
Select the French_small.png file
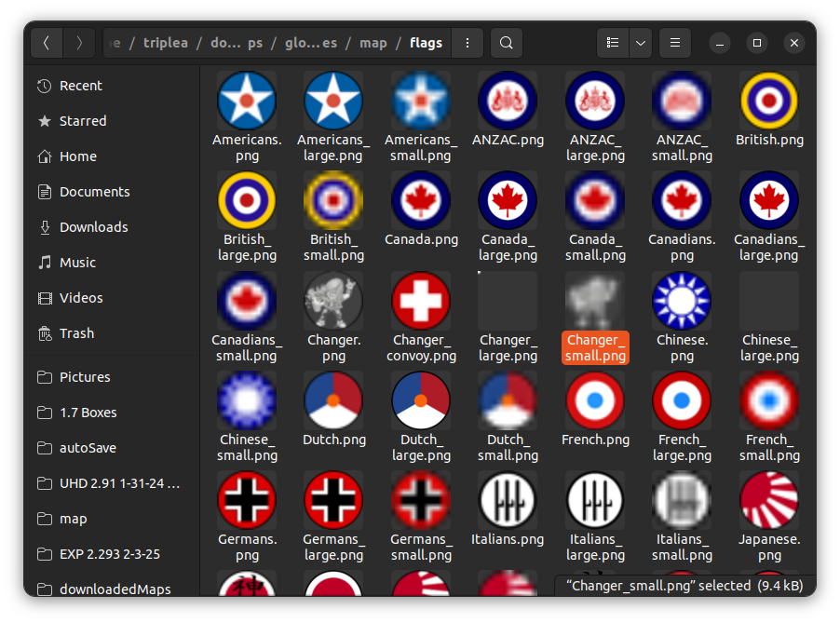coord(769,400)
